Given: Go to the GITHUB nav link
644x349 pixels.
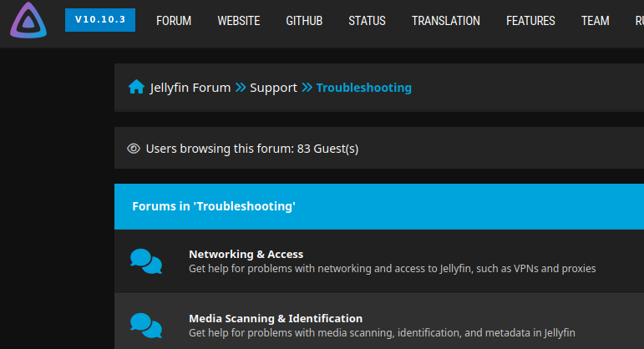Looking at the screenshot, I should coord(304,21).
